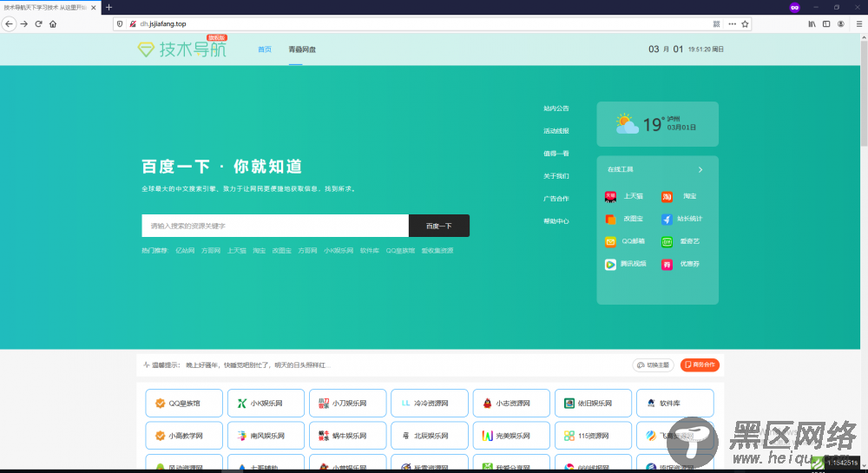868x473 pixels.
Task: Open 广告合作 in the side menu
Action: [x=556, y=199]
